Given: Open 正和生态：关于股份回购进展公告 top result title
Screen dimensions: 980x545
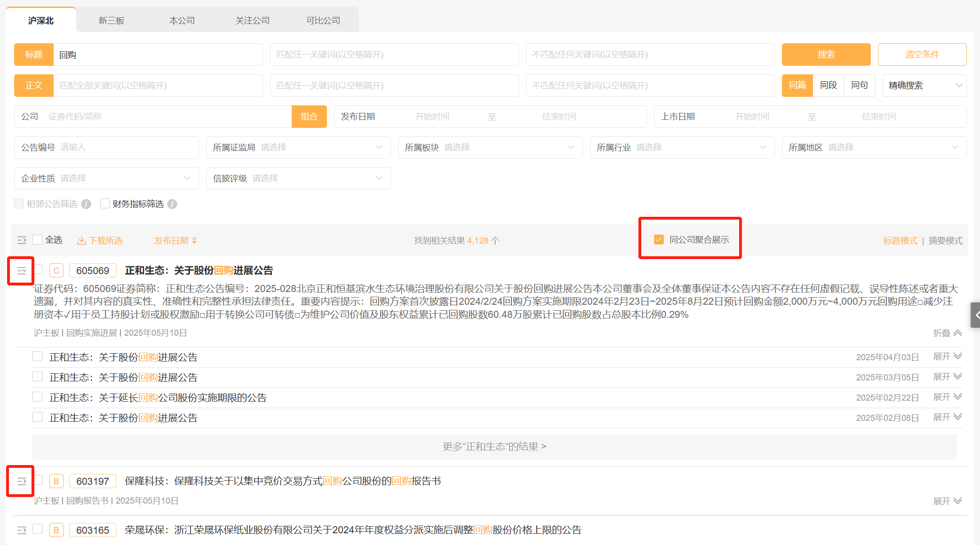Looking at the screenshot, I should [199, 270].
